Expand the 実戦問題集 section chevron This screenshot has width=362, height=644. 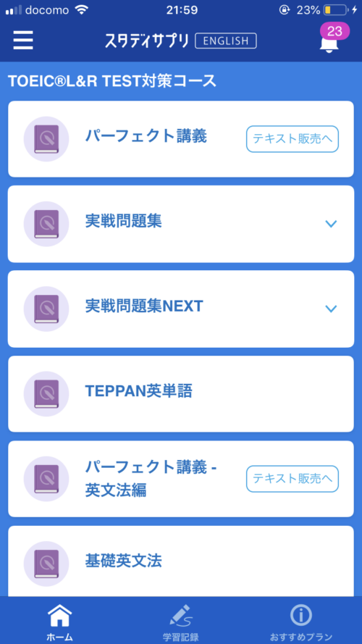coord(331,224)
